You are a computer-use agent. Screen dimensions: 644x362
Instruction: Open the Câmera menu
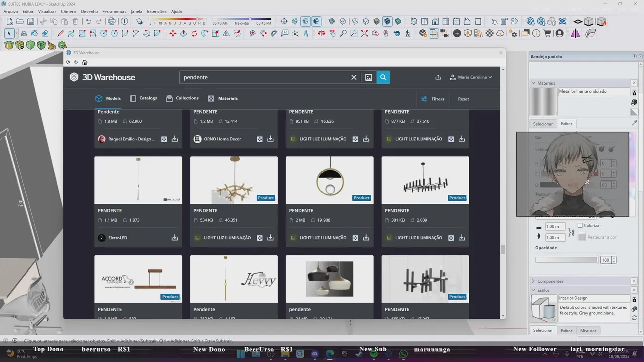click(68, 11)
